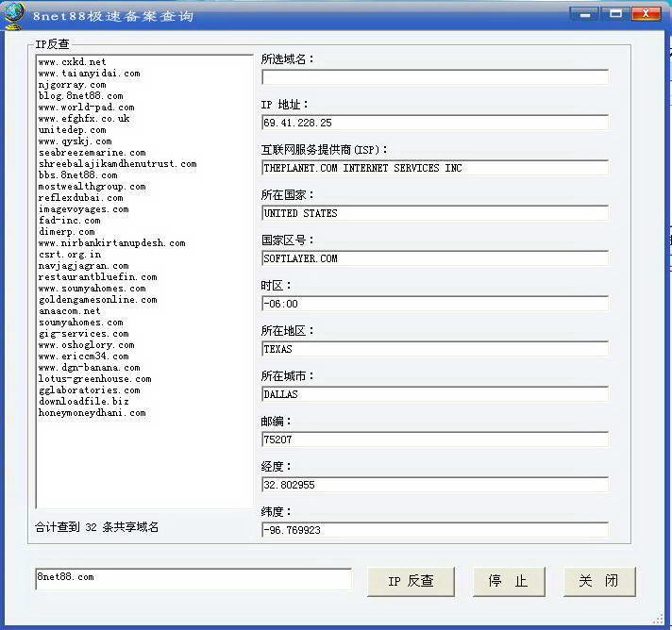
Task: Select blog.8net88.com in the list
Action: coord(80,96)
